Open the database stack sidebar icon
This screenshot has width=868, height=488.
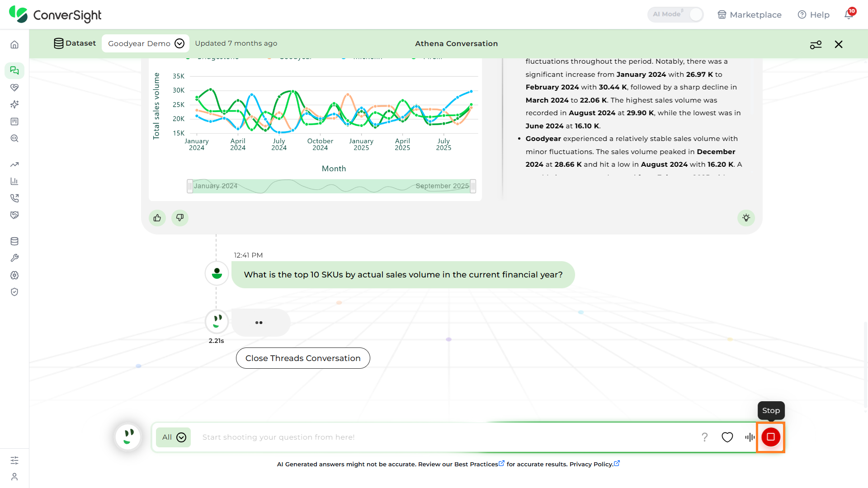[14, 241]
